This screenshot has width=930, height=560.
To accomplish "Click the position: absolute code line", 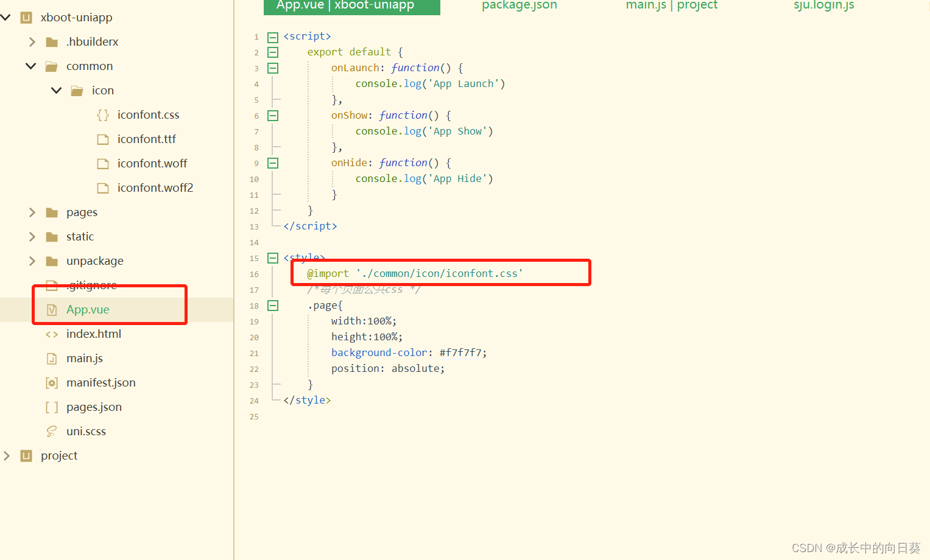I will coord(388,369).
